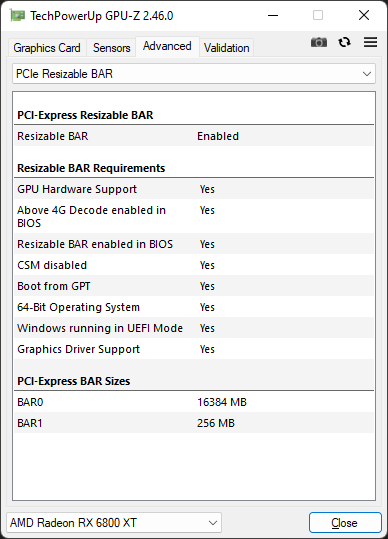Click the Graphics Driver Support row
The width and height of the screenshot is (388, 539).
pos(194,349)
